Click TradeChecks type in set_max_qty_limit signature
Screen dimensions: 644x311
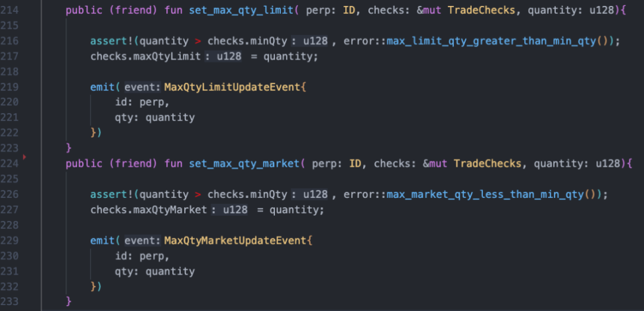tap(483, 11)
